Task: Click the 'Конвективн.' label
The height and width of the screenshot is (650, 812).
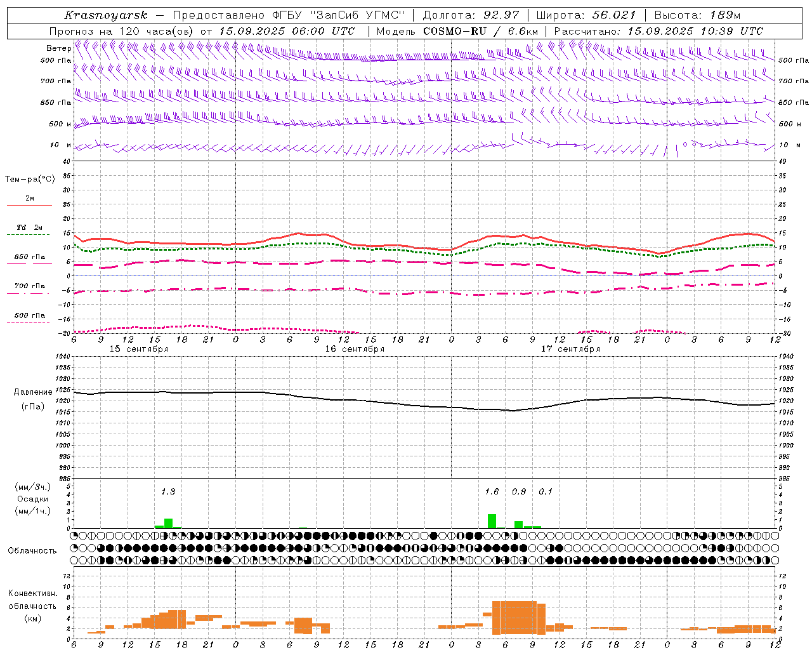Action: click(x=33, y=594)
